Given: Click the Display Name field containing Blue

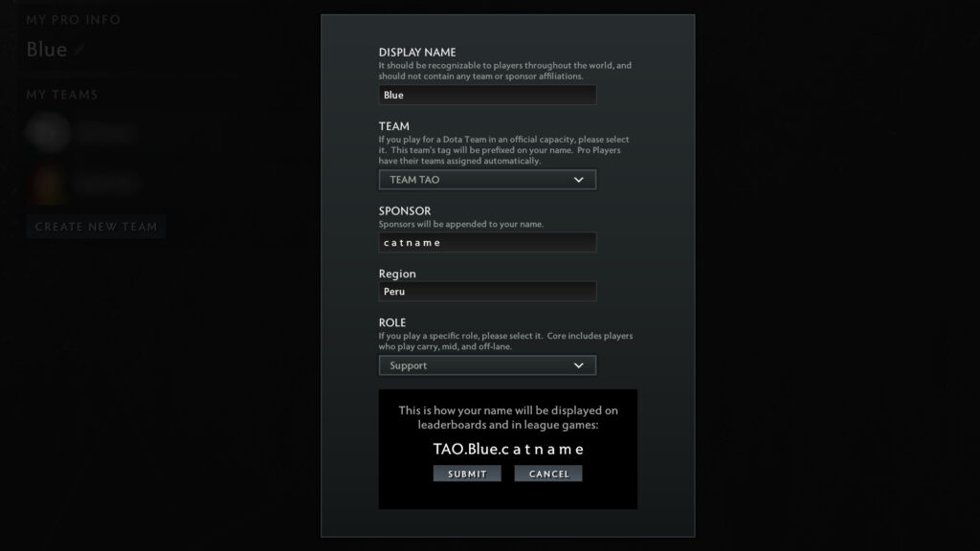Looking at the screenshot, I should click(x=487, y=95).
